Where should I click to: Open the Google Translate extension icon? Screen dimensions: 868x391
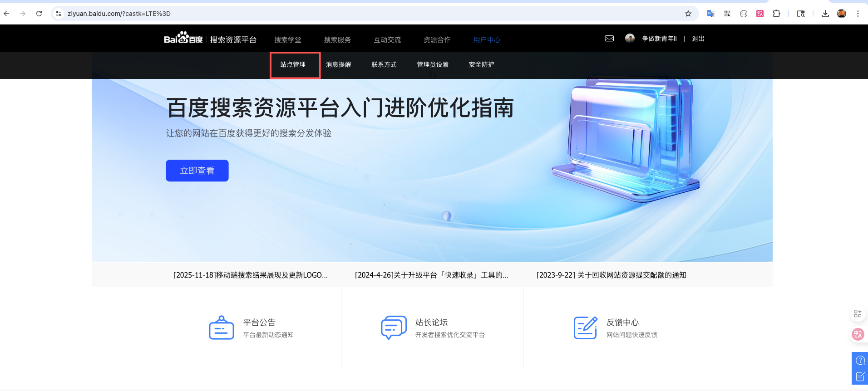pos(711,14)
